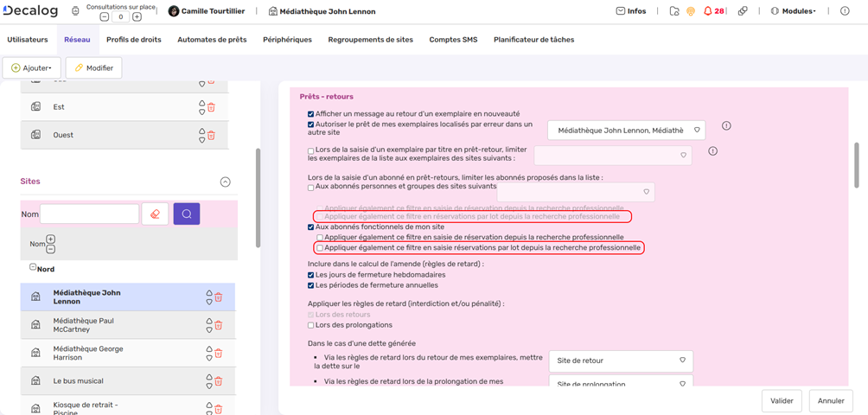Delete Médiathèque Paul McCartney with trash icon

[x=218, y=325]
